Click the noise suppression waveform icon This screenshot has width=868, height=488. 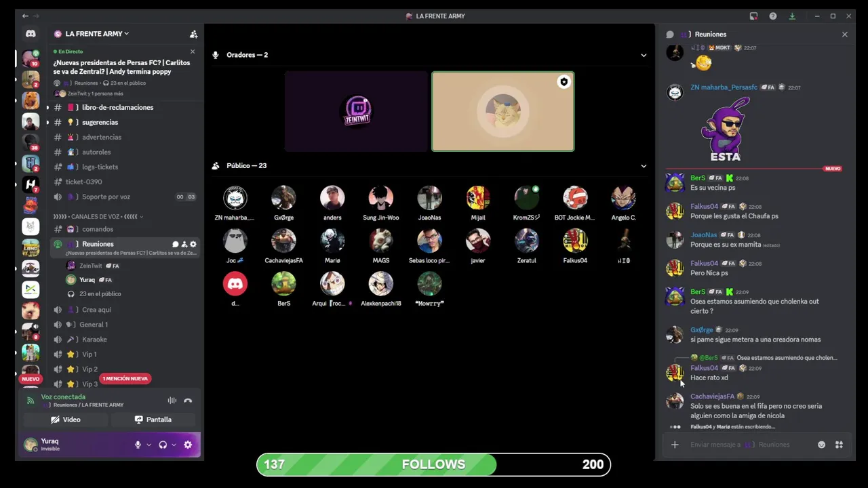[172, 401]
